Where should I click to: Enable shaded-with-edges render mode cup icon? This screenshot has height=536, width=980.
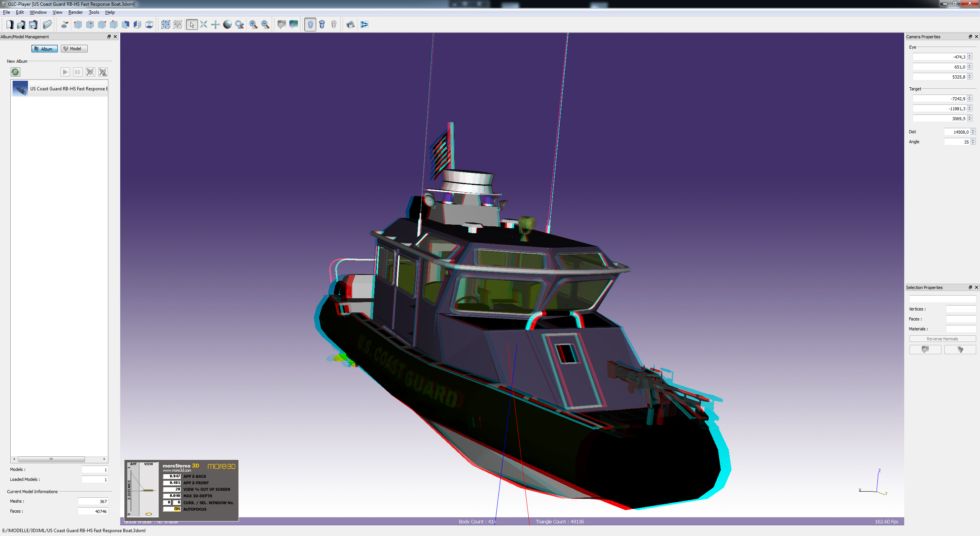[x=322, y=25]
